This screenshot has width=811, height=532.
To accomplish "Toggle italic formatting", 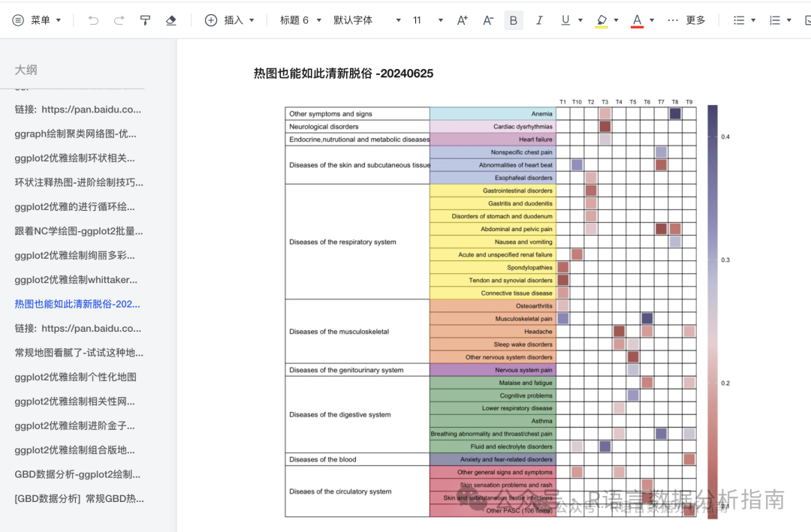I will tap(539, 20).
